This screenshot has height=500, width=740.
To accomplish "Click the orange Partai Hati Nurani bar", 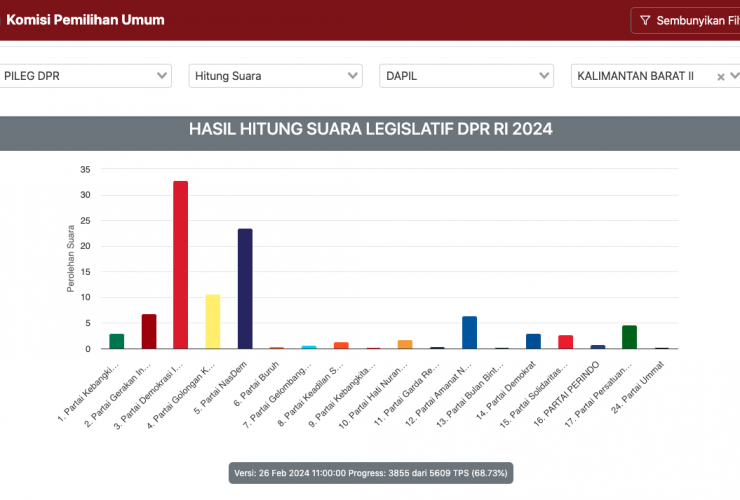I will coord(405,345).
